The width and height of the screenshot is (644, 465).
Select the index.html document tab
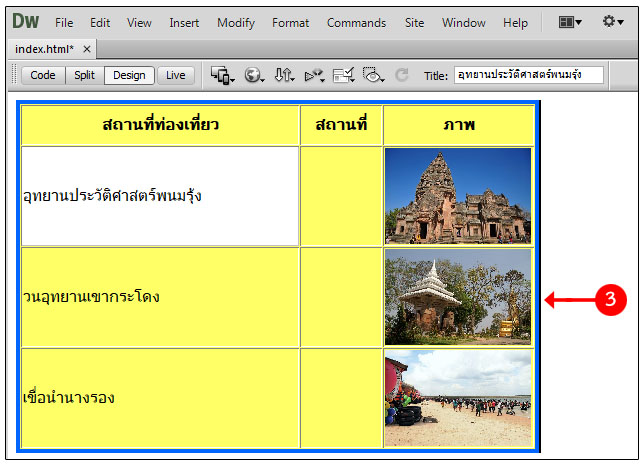(x=45, y=49)
